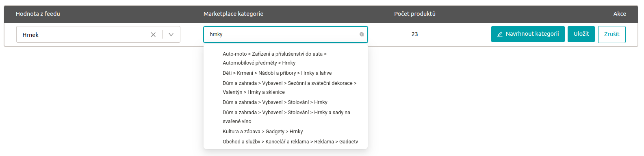
Task: Click the Marketplace kategorie column header
Action: [x=233, y=14]
